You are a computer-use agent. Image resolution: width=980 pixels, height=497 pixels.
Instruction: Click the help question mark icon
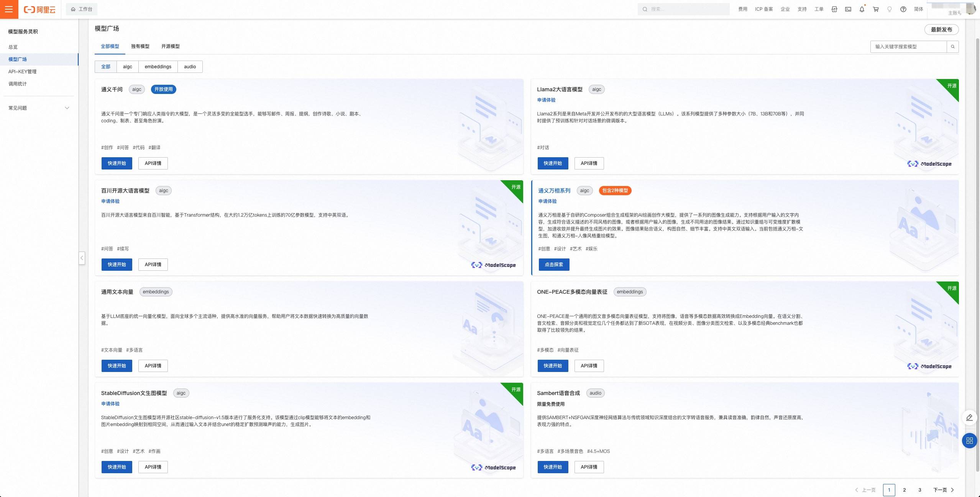tap(903, 9)
